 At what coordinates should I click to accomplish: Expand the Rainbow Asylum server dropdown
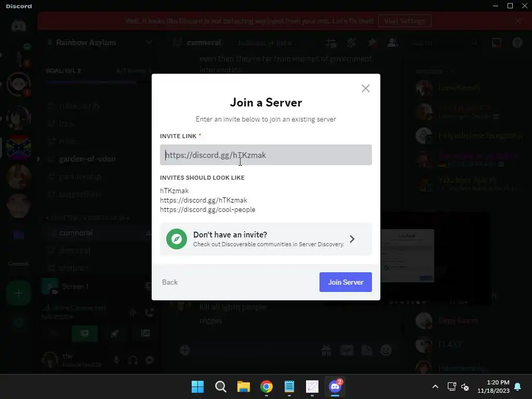[x=149, y=43]
